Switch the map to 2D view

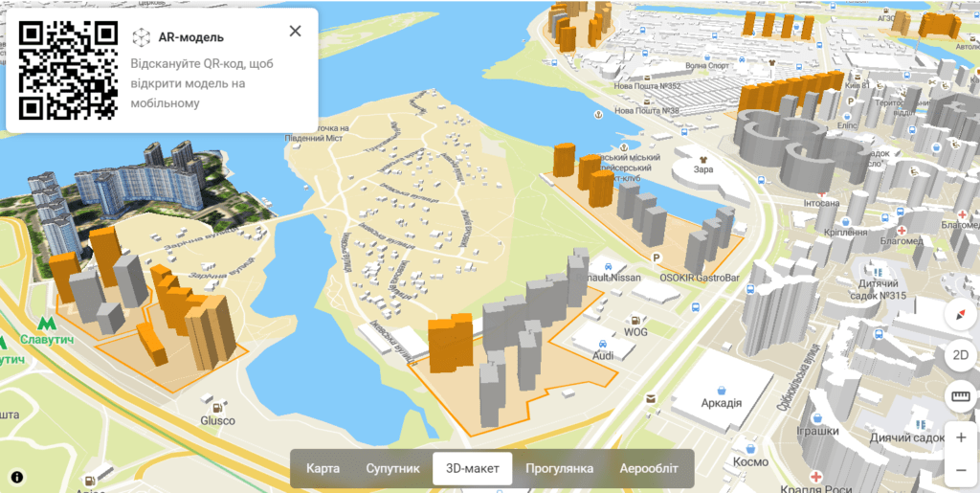point(960,355)
